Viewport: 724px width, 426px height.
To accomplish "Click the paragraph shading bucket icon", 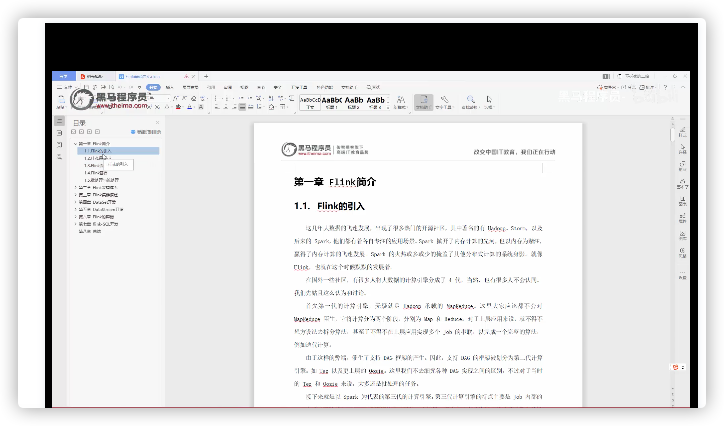I will point(272,107).
